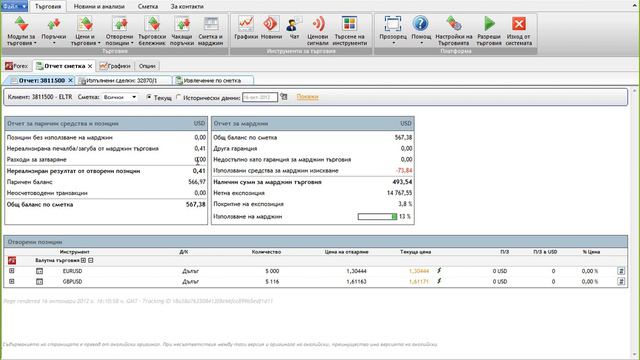Switch to the Търговия ribbon tab
The width and height of the screenshot is (640, 360).
coord(48,7)
